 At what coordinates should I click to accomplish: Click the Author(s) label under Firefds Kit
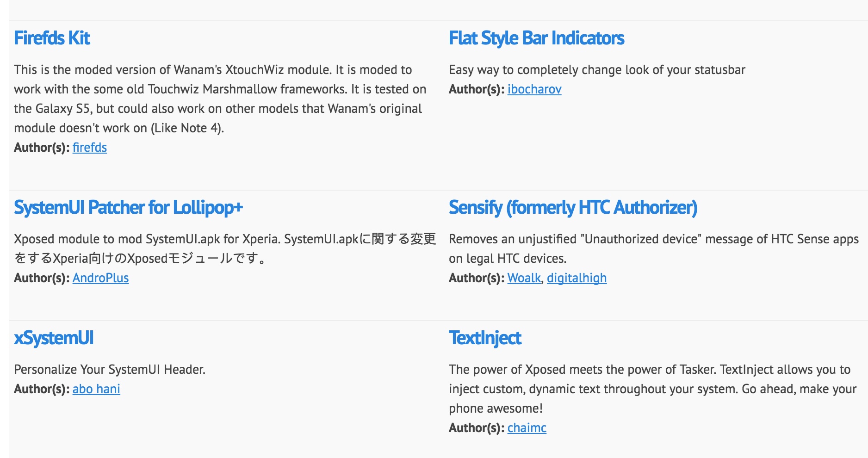[x=42, y=148]
